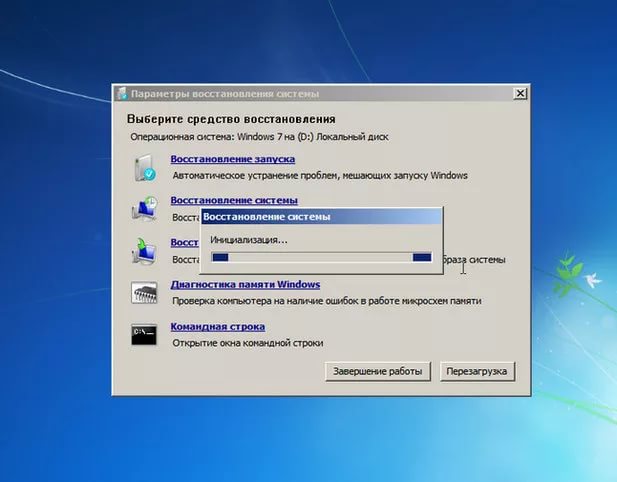
Task: Close the Параметры восстановления системы window
Action: coord(520,94)
